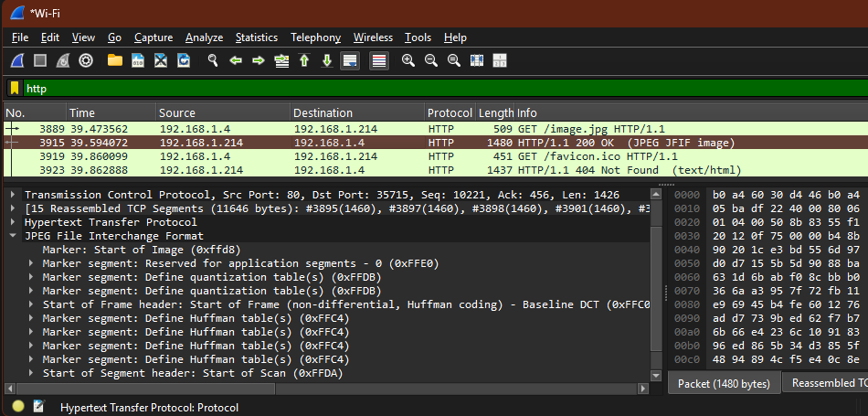Screen dimensions: 868x416
Task: Click the Zoom in text icon
Action: pyautogui.click(x=408, y=60)
